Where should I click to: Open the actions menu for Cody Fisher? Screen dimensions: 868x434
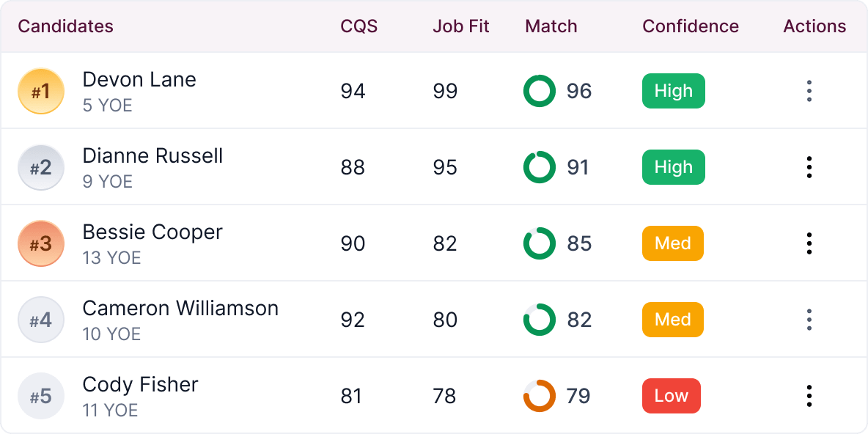(x=809, y=396)
